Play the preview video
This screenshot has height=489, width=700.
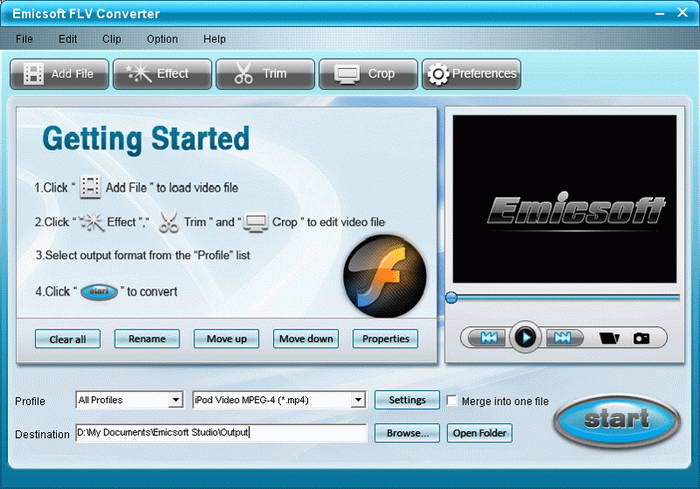pyautogui.click(x=525, y=337)
